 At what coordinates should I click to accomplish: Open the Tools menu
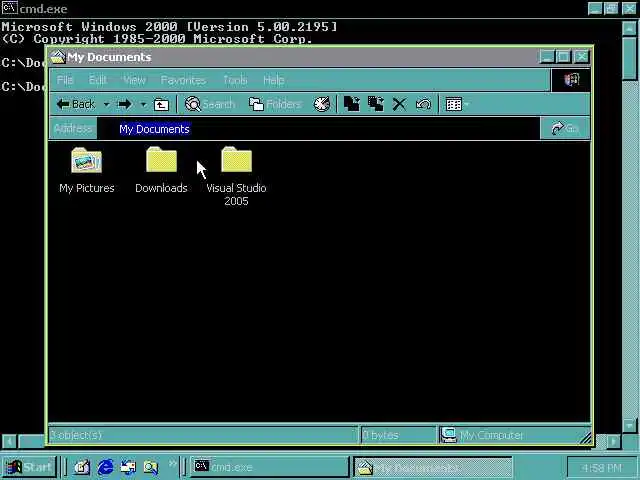point(235,80)
